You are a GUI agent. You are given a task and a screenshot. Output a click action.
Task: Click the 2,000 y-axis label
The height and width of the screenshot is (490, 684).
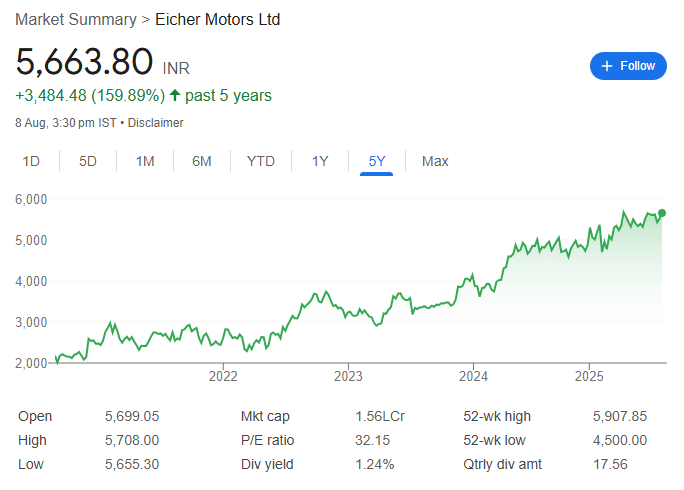point(31,363)
